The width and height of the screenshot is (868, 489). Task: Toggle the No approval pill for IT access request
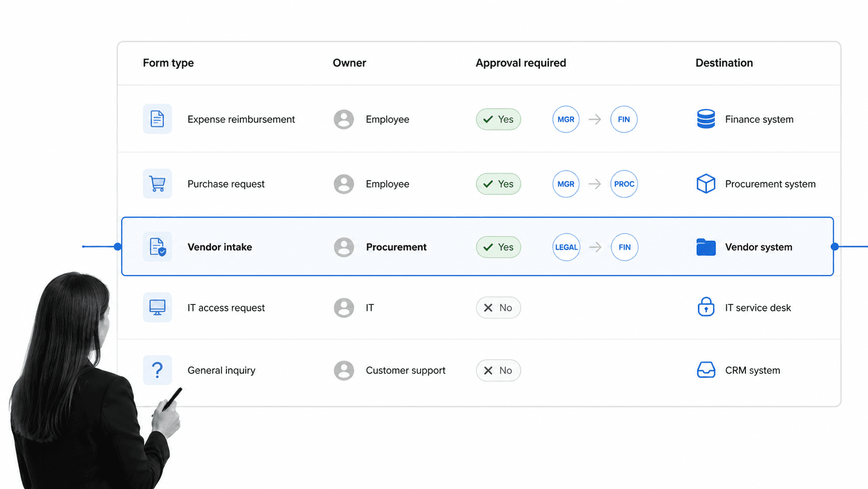498,308
